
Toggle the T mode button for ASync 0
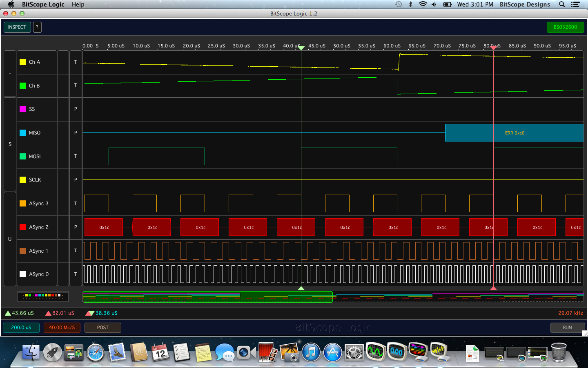click(76, 274)
